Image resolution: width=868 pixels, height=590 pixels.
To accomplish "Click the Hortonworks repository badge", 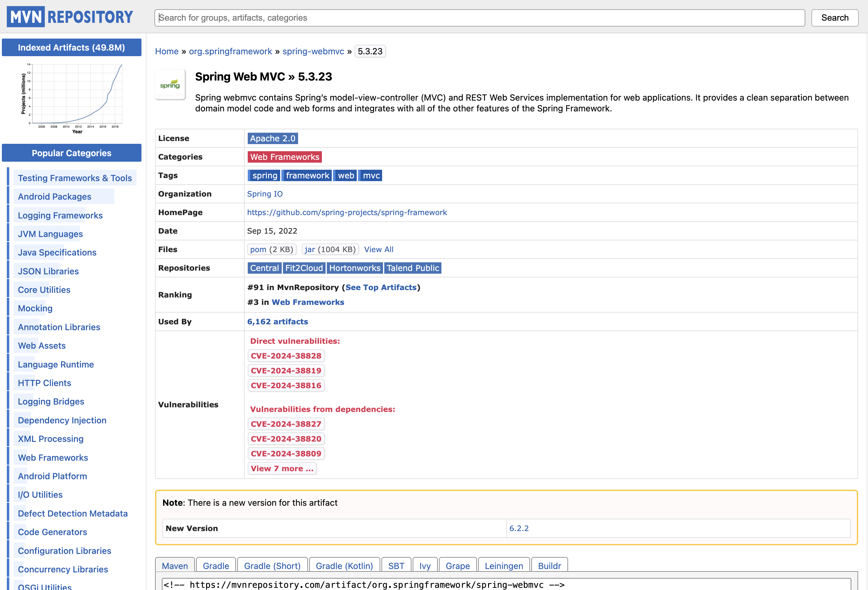I will click(x=354, y=268).
